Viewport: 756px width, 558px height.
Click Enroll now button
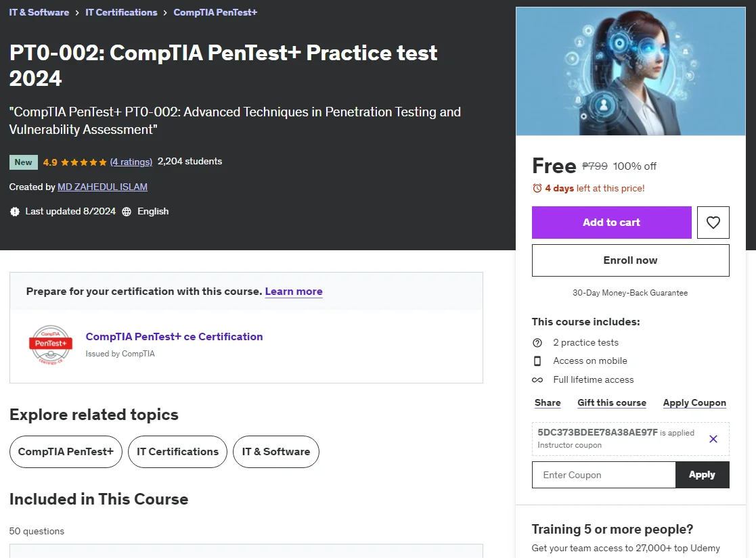[630, 260]
